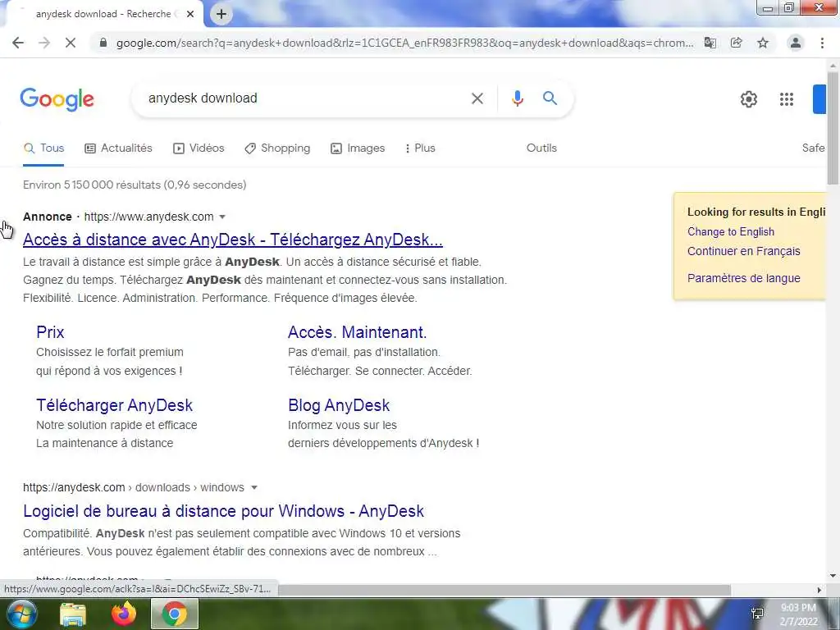
Task: Switch to the Vidéos tab
Action: (x=199, y=148)
